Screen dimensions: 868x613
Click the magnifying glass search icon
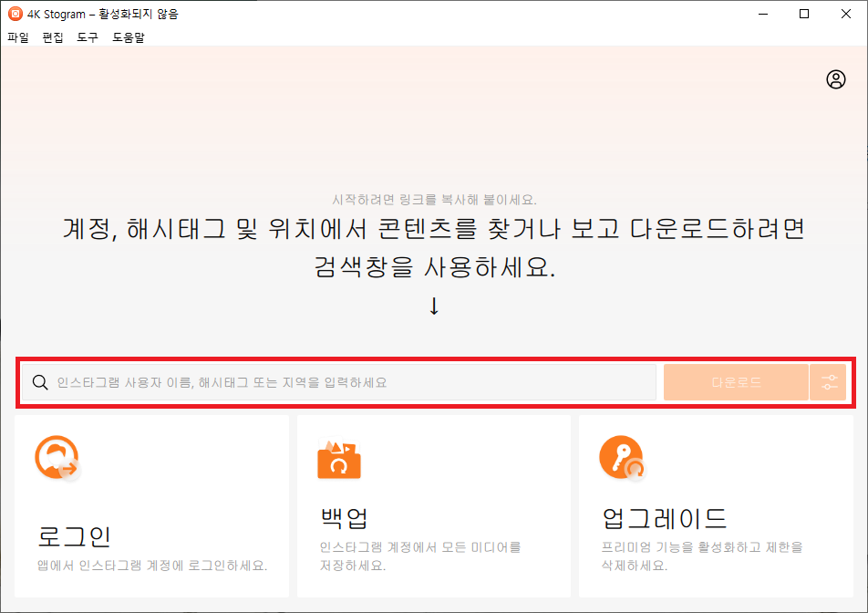(40, 382)
